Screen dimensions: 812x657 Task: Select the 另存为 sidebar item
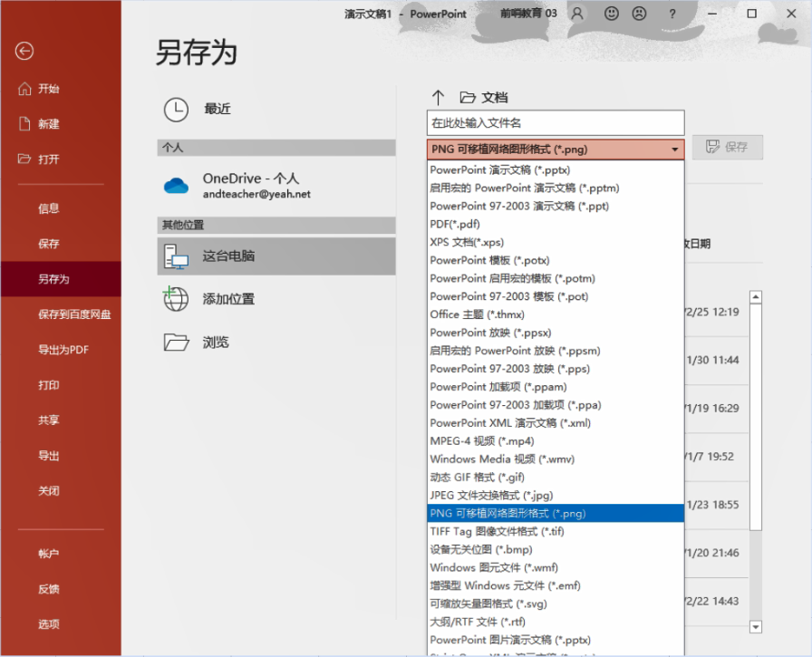click(x=61, y=279)
